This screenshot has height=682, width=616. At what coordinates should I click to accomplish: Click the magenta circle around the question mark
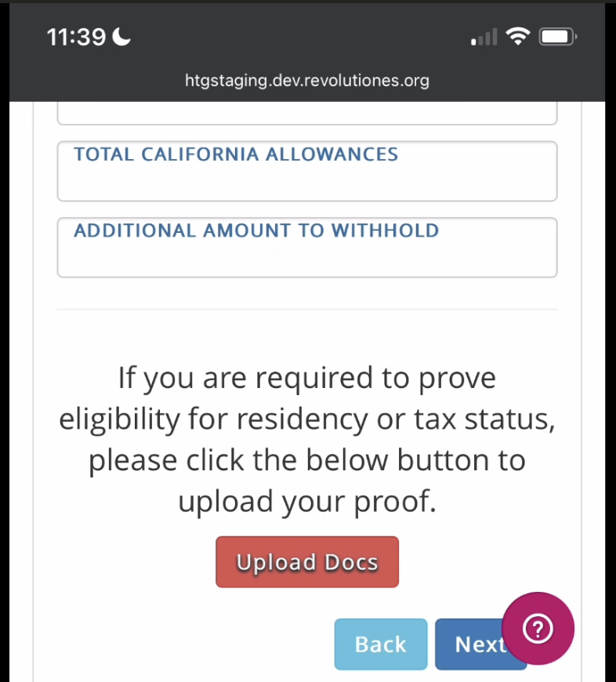pos(538,628)
